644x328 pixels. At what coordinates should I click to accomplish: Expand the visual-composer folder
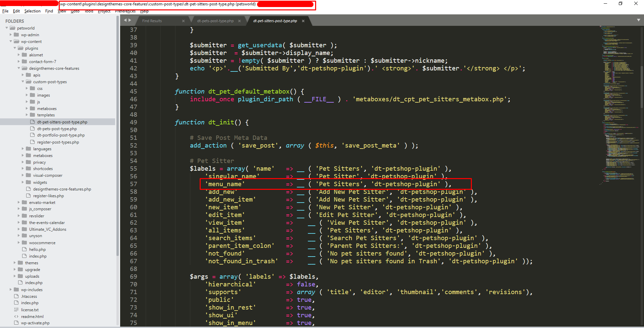23,175
